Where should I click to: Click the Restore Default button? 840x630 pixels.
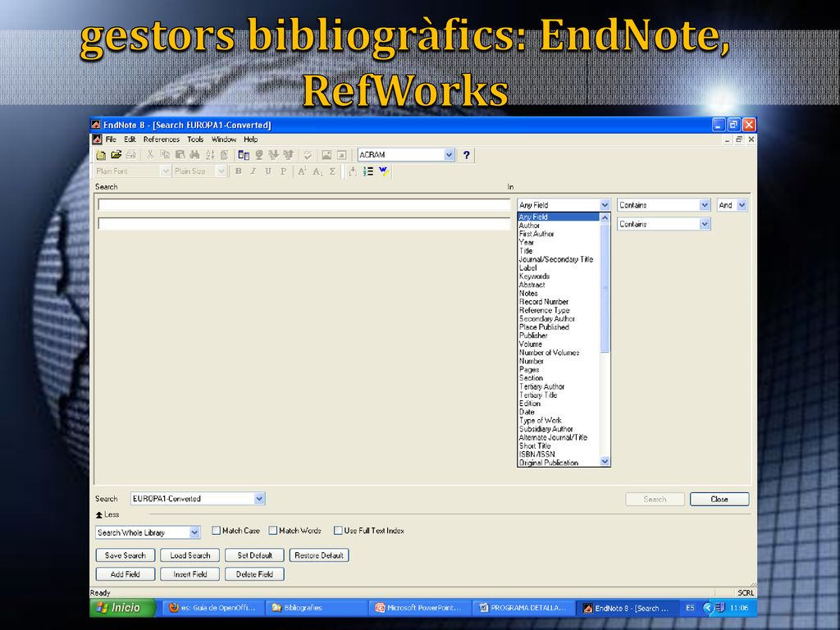[319, 555]
